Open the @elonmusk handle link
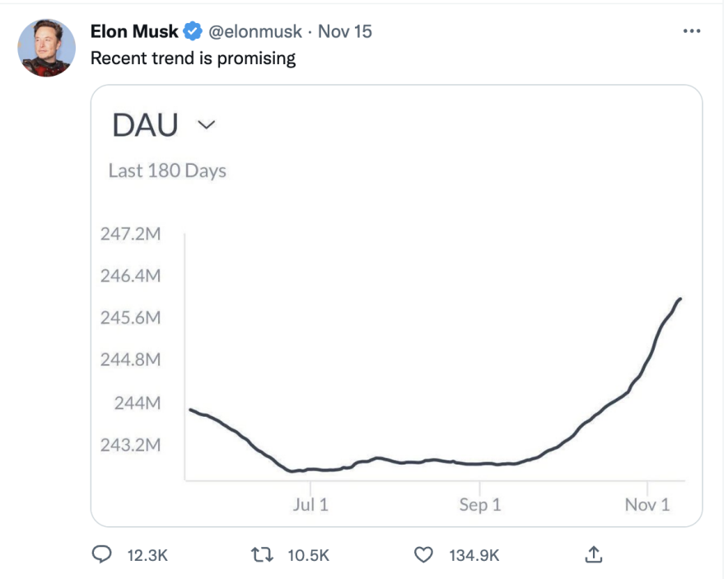This screenshot has width=728, height=579. click(254, 32)
